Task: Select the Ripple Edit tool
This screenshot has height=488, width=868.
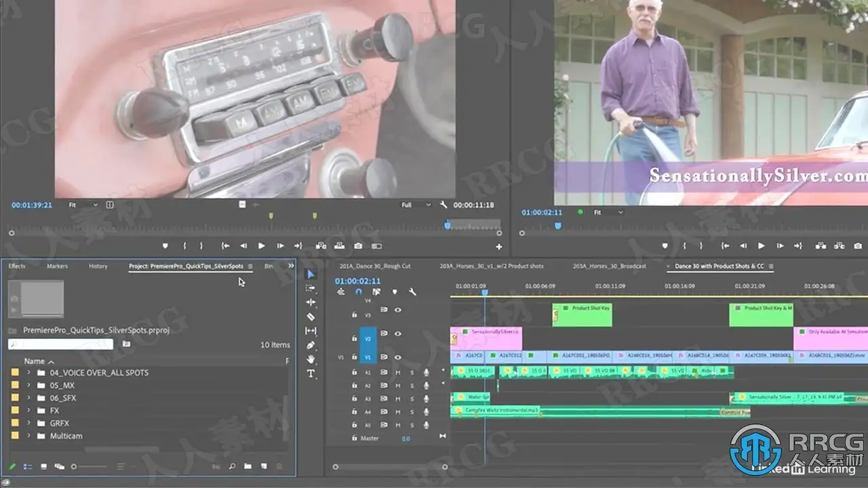Action: tap(311, 302)
